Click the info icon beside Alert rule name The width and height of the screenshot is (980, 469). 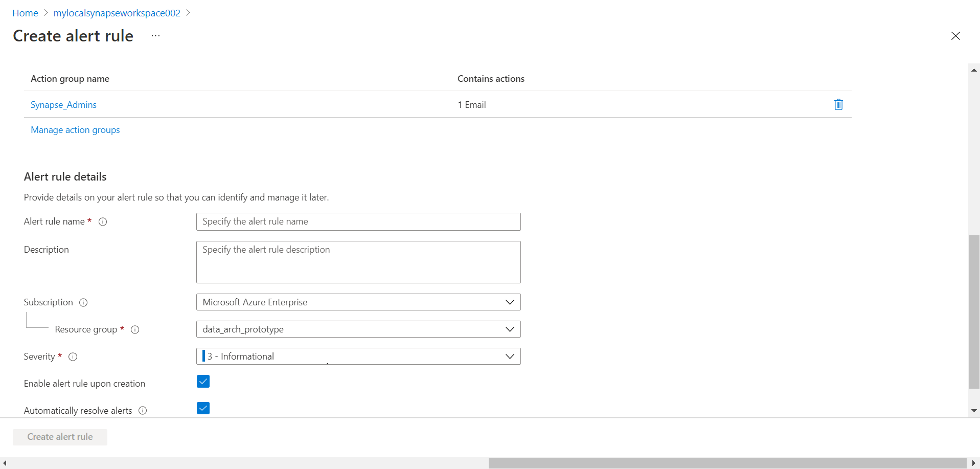click(x=103, y=221)
